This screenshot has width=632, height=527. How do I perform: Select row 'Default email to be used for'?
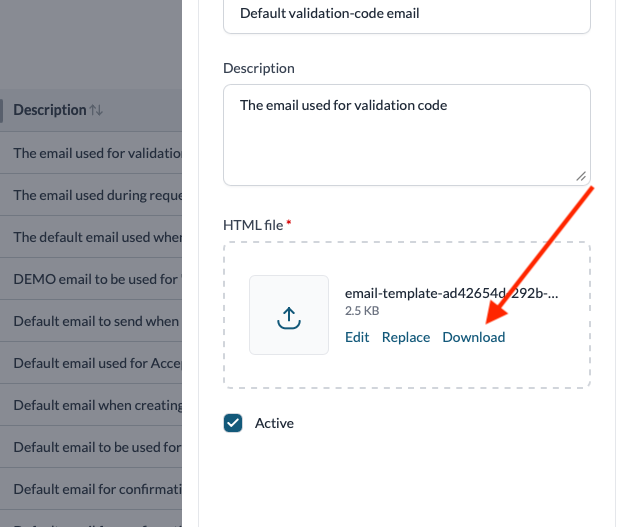coord(91,447)
